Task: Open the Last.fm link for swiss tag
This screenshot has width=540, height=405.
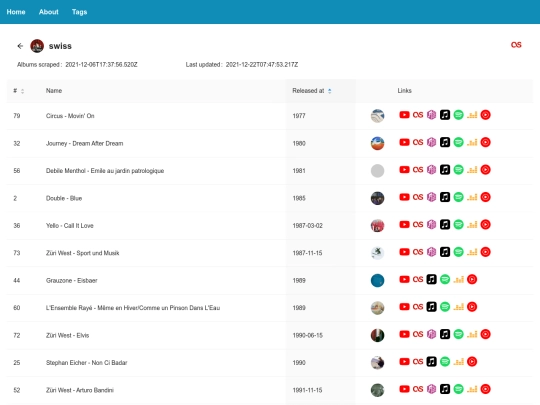Action: tap(516, 45)
